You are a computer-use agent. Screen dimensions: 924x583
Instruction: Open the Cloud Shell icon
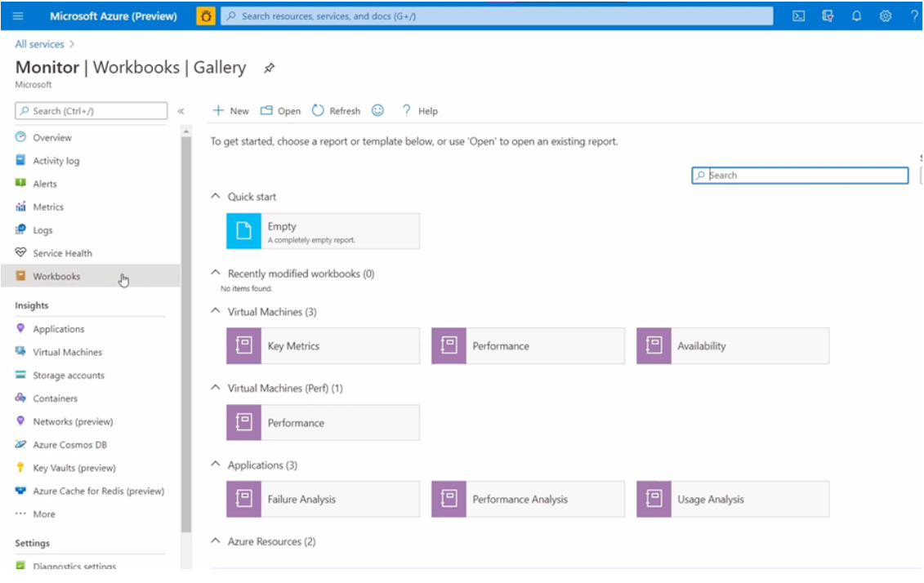pyautogui.click(x=798, y=16)
